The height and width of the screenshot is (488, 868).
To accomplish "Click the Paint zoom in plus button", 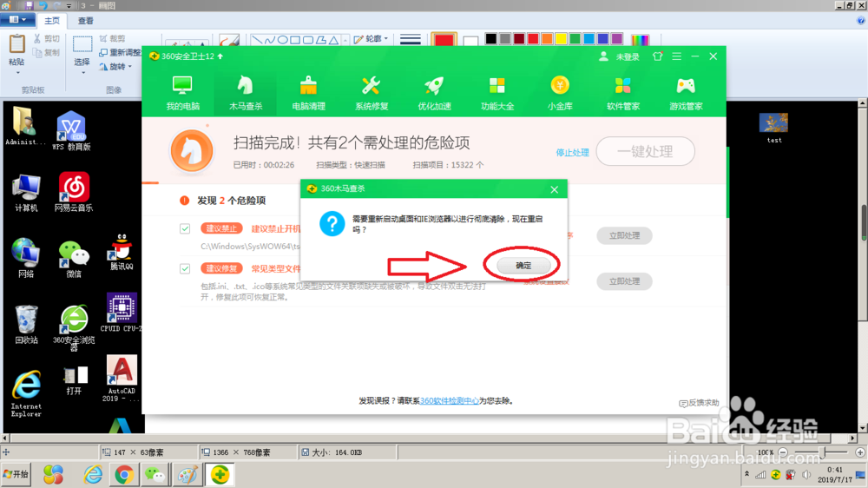I will [x=859, y=452].
